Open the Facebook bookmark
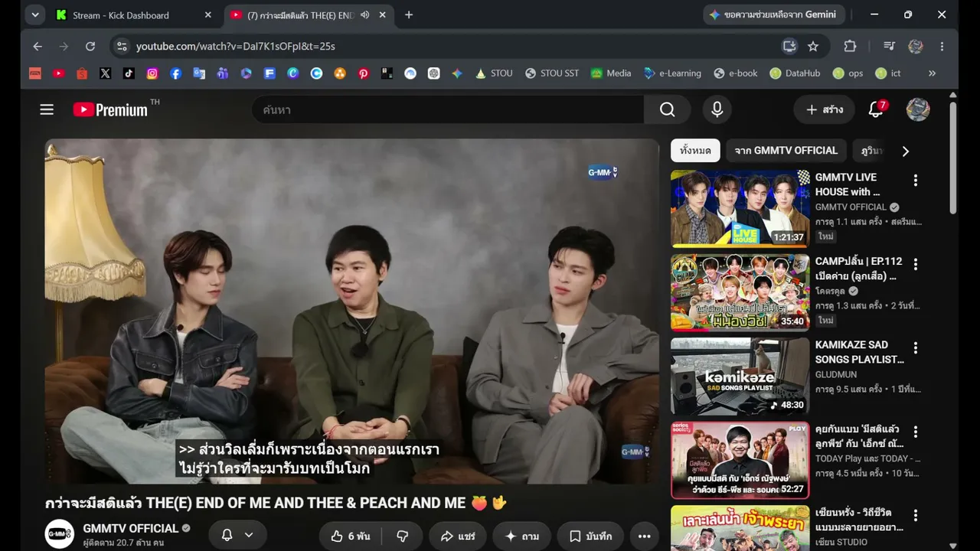This screenshot has width=980, height=551. pyautogui.click(x=175, y=73)
